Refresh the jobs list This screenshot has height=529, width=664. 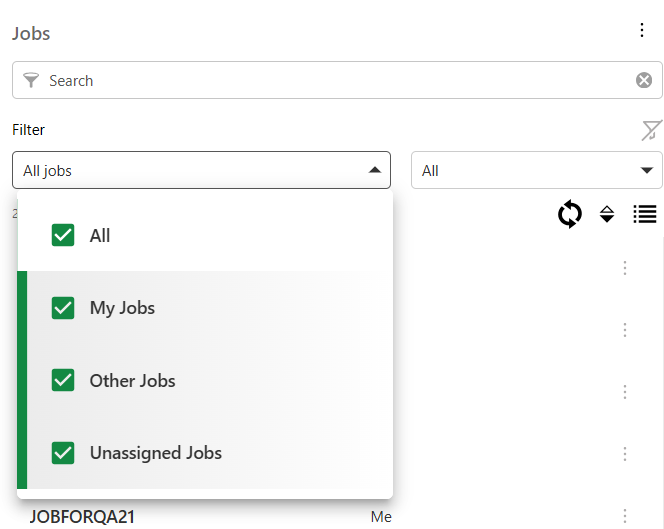coord(570,214)
